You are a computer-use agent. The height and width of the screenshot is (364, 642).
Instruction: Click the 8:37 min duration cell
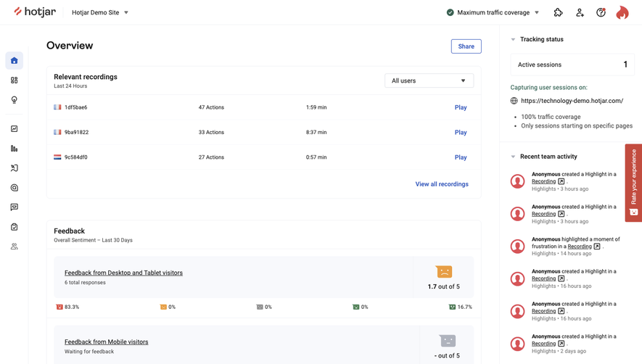pyautogui.click(x=316, y=132)
